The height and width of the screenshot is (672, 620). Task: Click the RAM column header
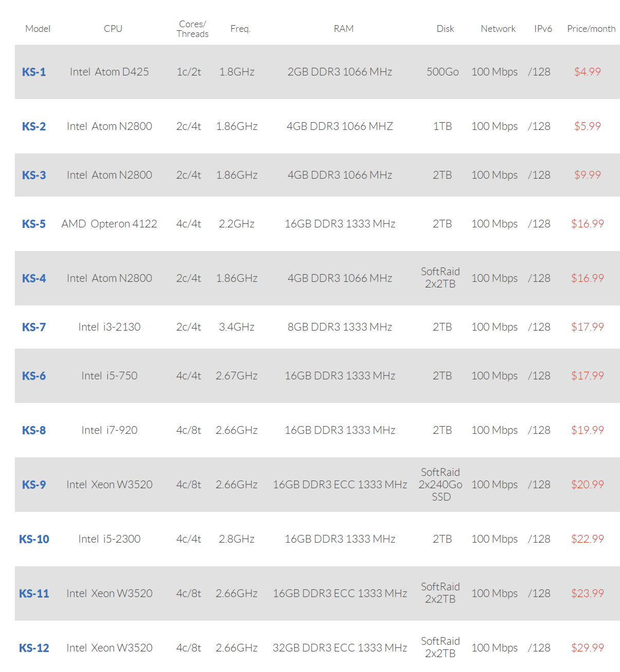coord(344,29)
